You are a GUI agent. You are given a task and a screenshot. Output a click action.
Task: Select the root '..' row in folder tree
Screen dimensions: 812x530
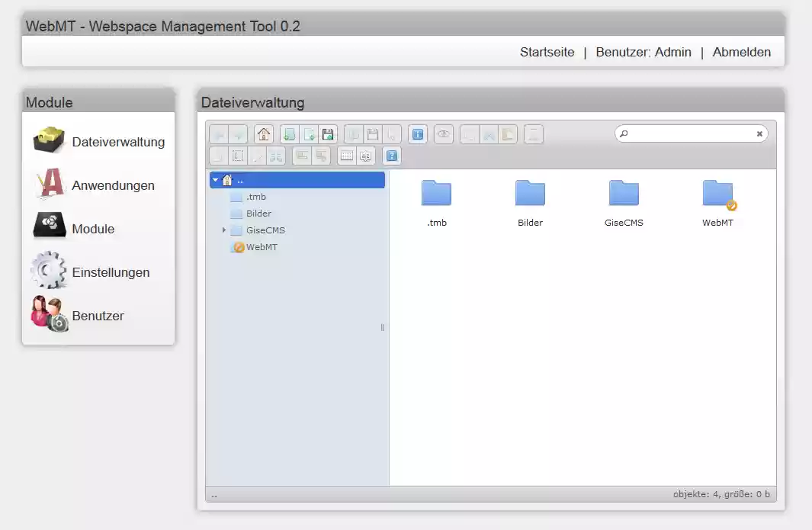297,180
